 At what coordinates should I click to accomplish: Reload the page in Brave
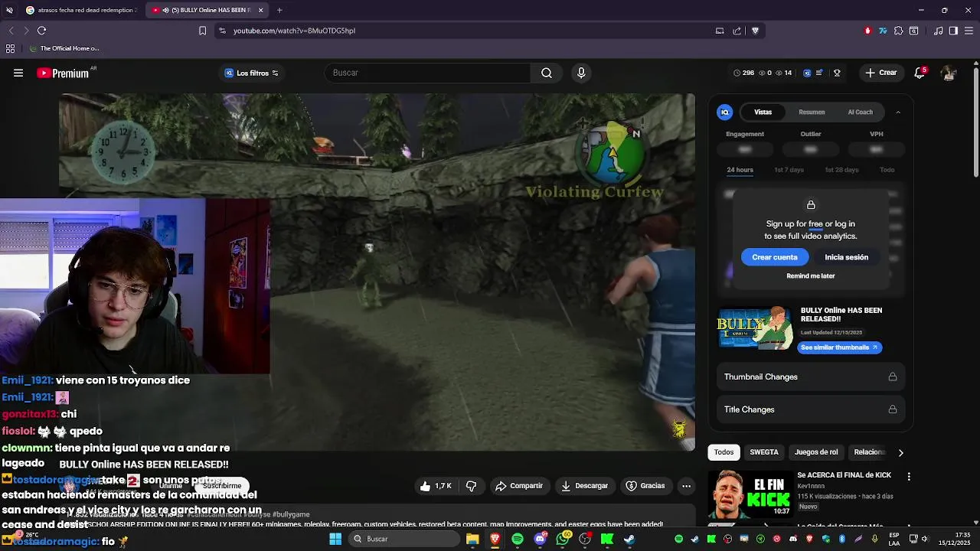click(x=41, y=31)
